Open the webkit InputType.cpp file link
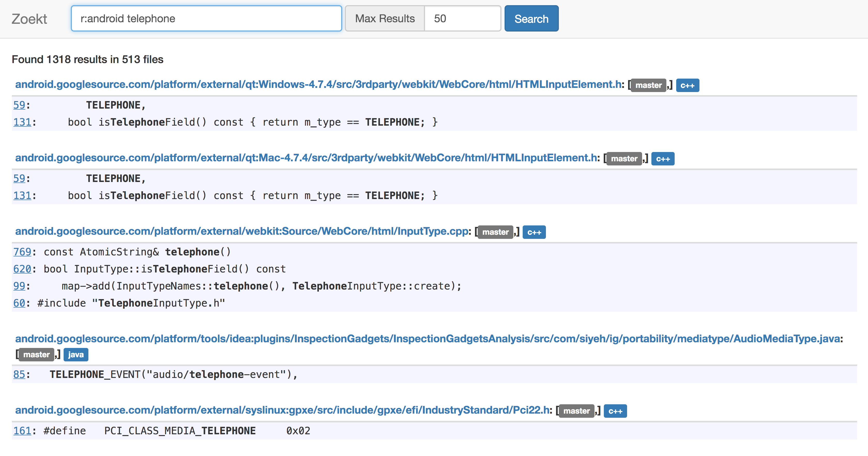This screenshot has height=456, width=868. coord(242,231)
